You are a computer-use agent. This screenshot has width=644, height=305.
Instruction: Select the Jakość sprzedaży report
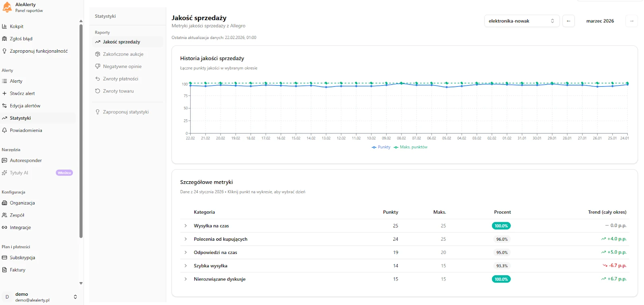point(128,42)
